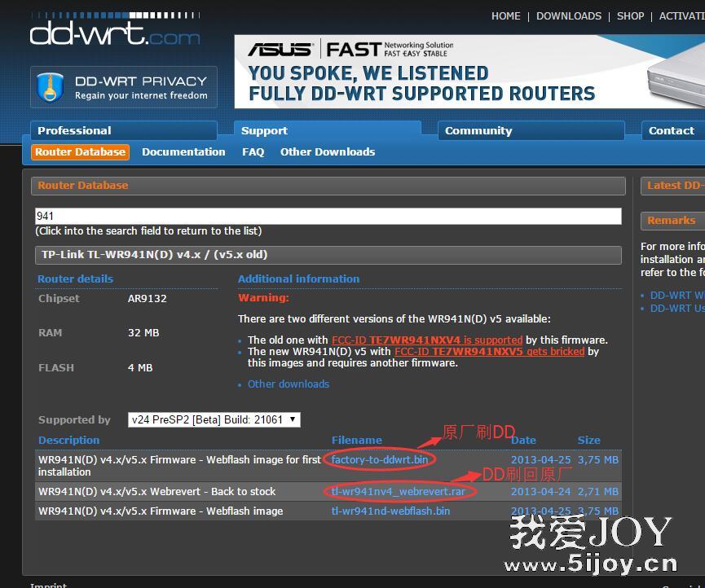Download factory-to-ddwrt.bin file
This screenshot has height=588, width=705.
[380, 459]
